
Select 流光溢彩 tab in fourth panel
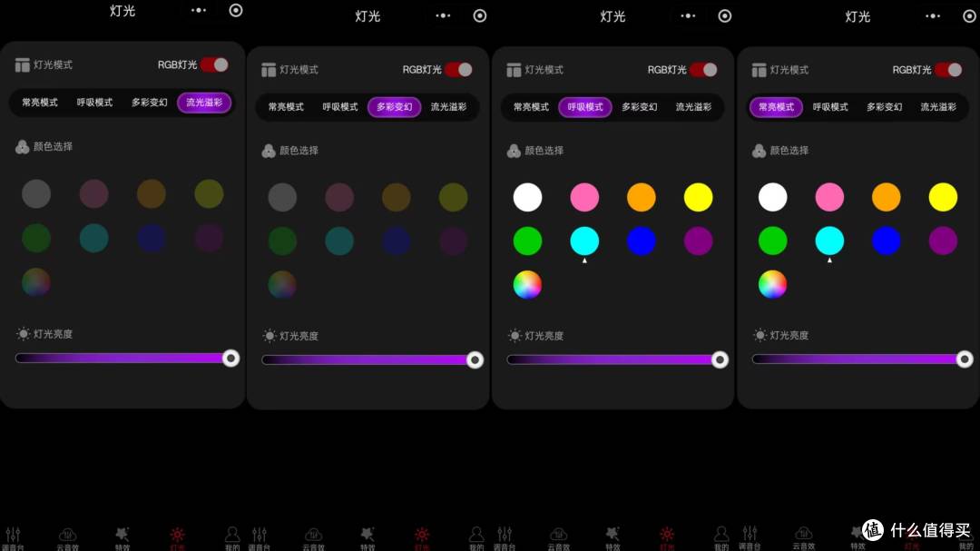click(x=939, y=107)
